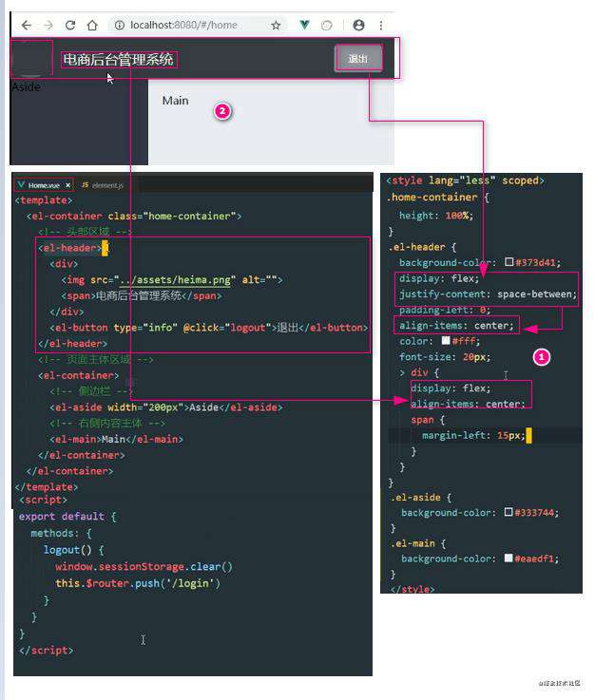Click the browser forward arrow
The width and height of the screenshot is (595, 700).
click(48, 25)
